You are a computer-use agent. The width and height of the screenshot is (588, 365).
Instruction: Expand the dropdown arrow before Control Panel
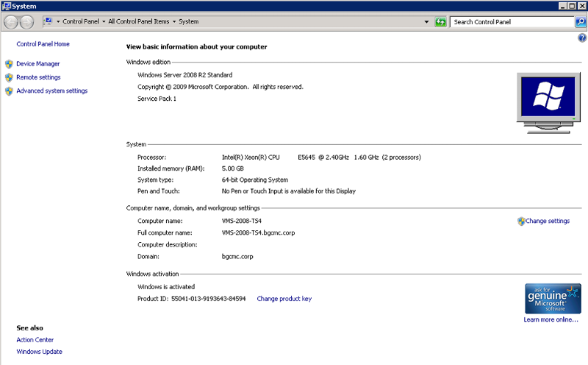pyautogui.click(x=58, y=22)
